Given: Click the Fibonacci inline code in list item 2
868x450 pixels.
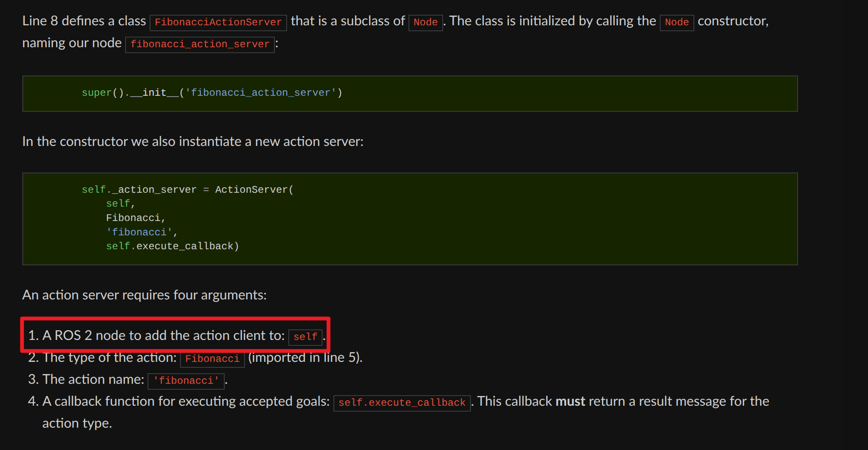Looking at the screenshot, I should [x=212, y=359].
